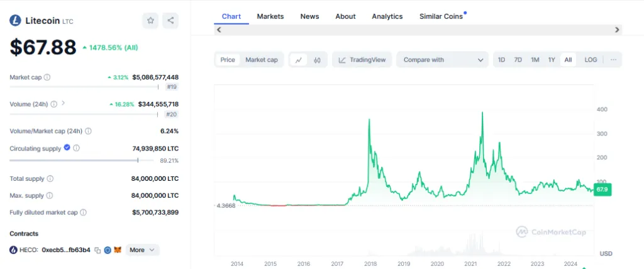Set chart range to 1Y
Viewport: 644px width, 269px height.
pos(552,60)
